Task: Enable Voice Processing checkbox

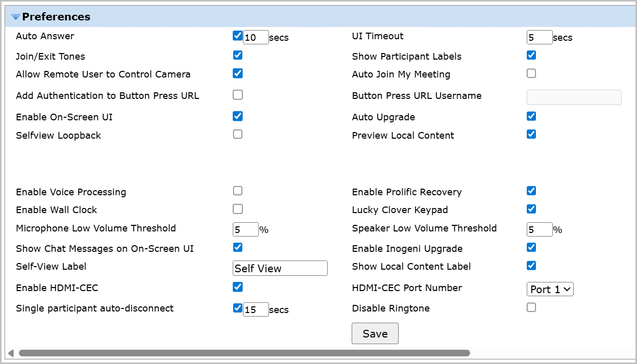Action: point(237,191)
